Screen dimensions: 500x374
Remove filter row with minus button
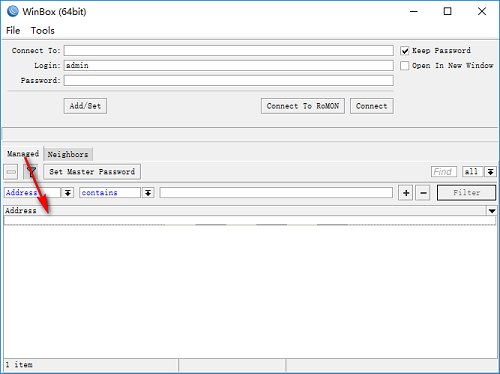click(423, 193)
